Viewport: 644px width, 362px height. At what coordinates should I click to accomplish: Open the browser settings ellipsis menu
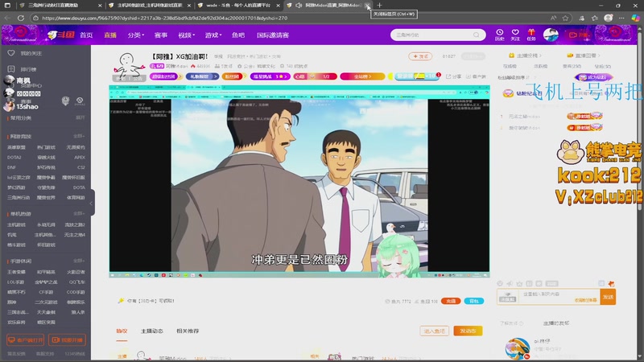pos(621,18)
